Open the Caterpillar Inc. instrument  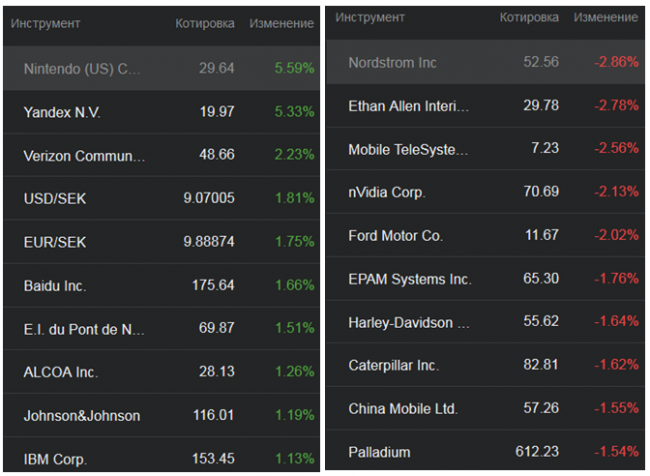click(393, 366)
